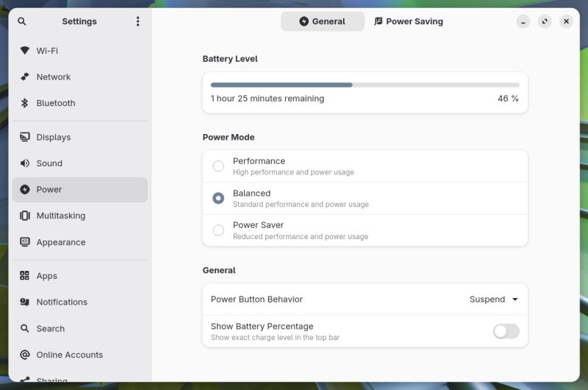The image size is (588, 390).
Task: Open Network settings label
Action: pos(54,77)
